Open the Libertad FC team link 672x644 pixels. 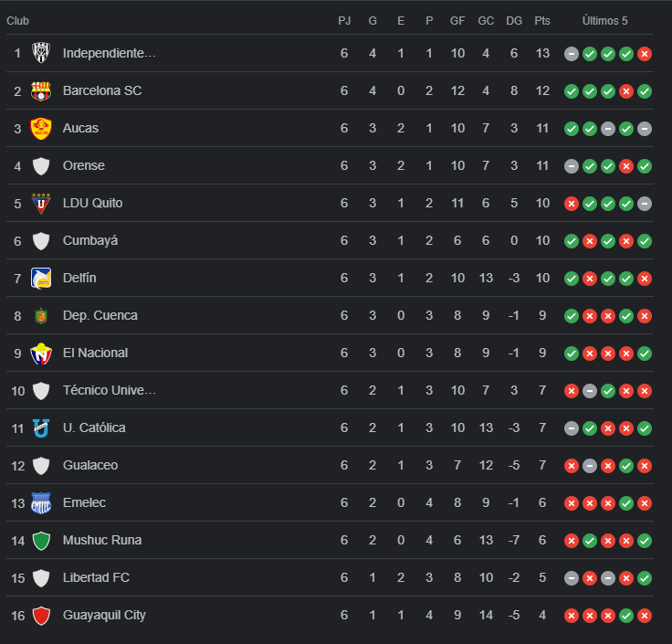95,577
